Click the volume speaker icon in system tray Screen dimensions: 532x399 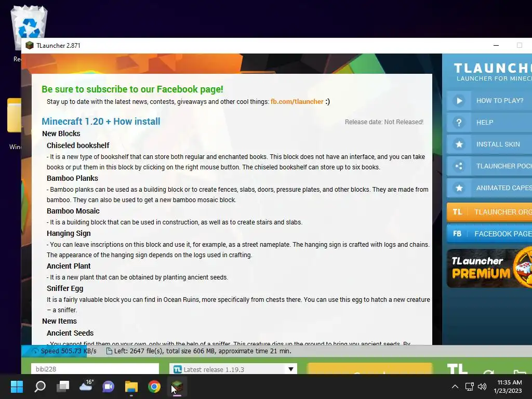(482, 387)
